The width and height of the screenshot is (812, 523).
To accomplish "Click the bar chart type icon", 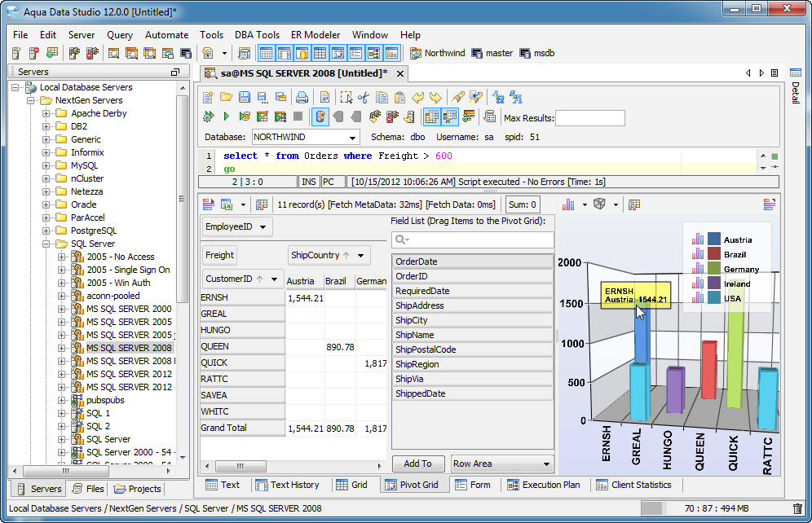I will 569,204.
